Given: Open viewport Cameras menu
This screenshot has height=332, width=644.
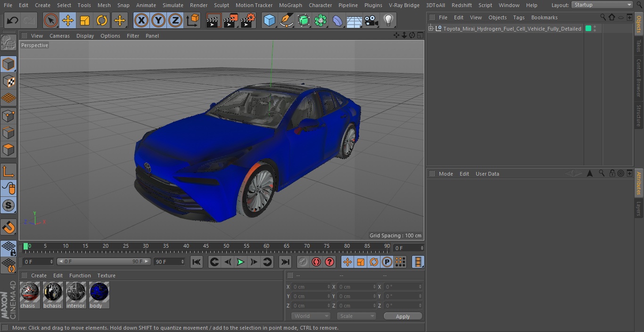Looking at the screenshot, I should (59, 36).
